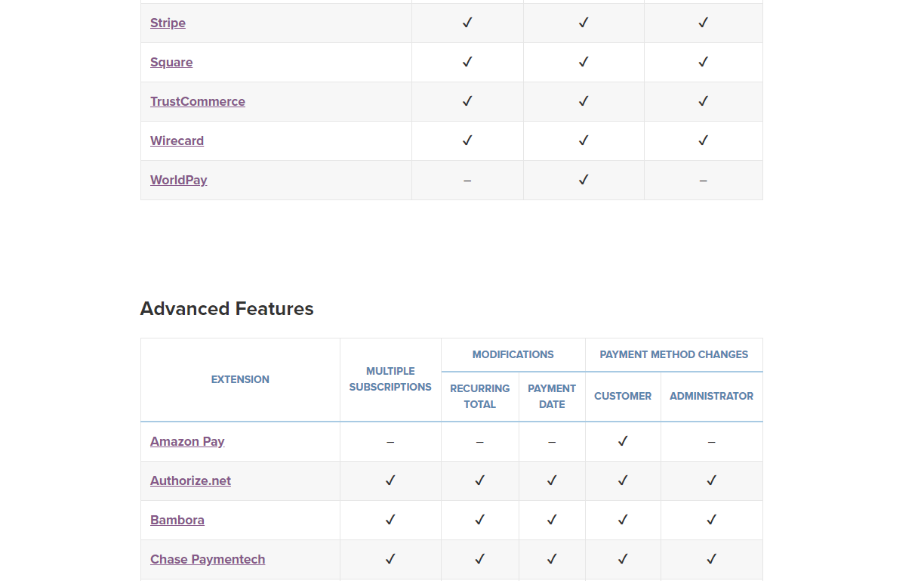Open the TrustCommerce link
This screenshot has width=924, height=581.
(x=198, y=101)
